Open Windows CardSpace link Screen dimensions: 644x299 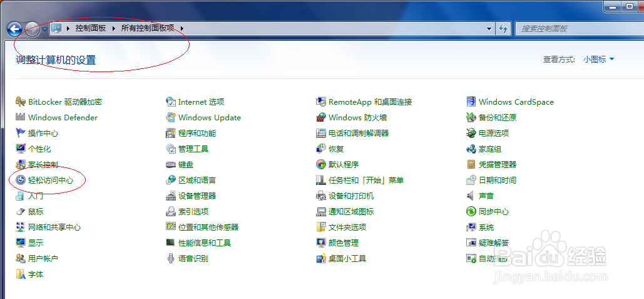[x=516, y=102]
